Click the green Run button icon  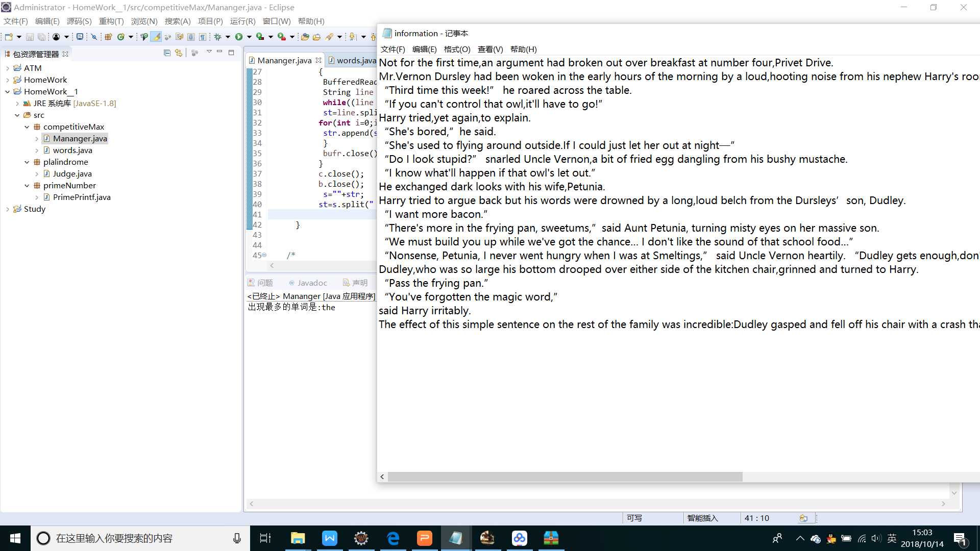coord(238,37)
